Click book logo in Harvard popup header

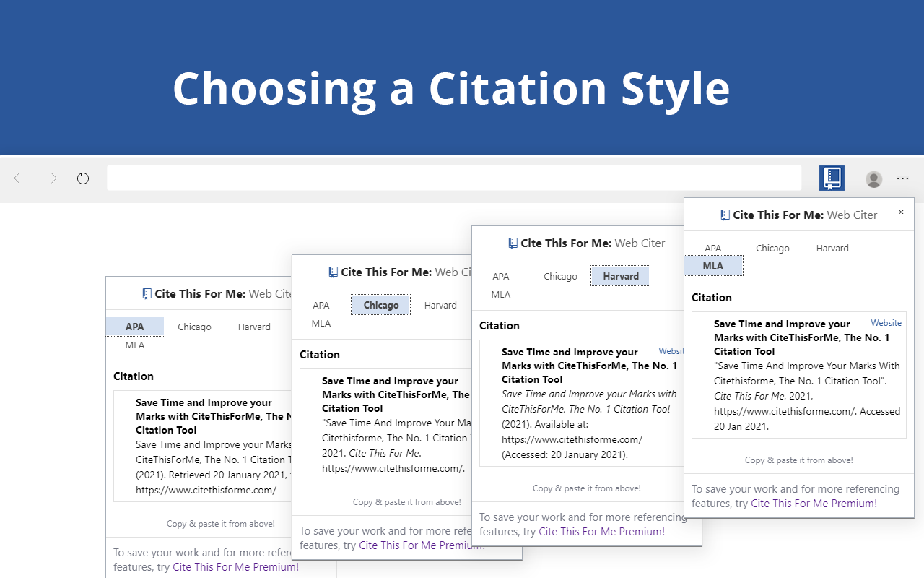(x=513, y=243)
